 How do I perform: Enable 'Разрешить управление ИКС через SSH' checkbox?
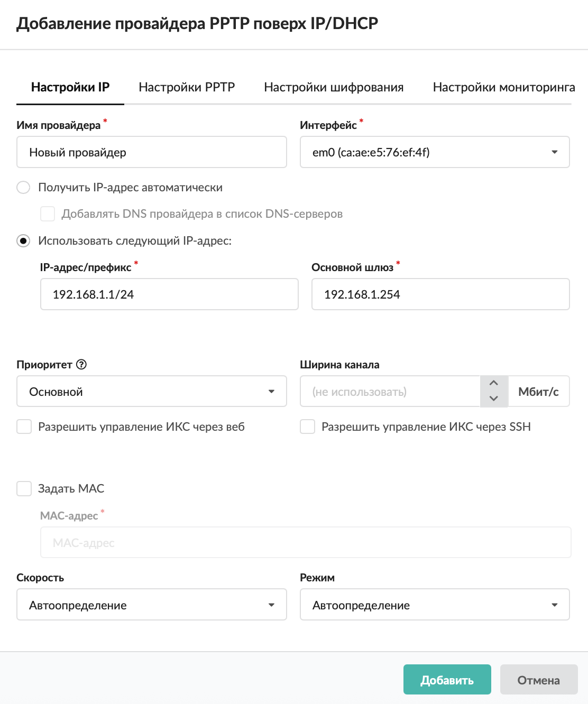pyautogui.click(x=308, y=427)
